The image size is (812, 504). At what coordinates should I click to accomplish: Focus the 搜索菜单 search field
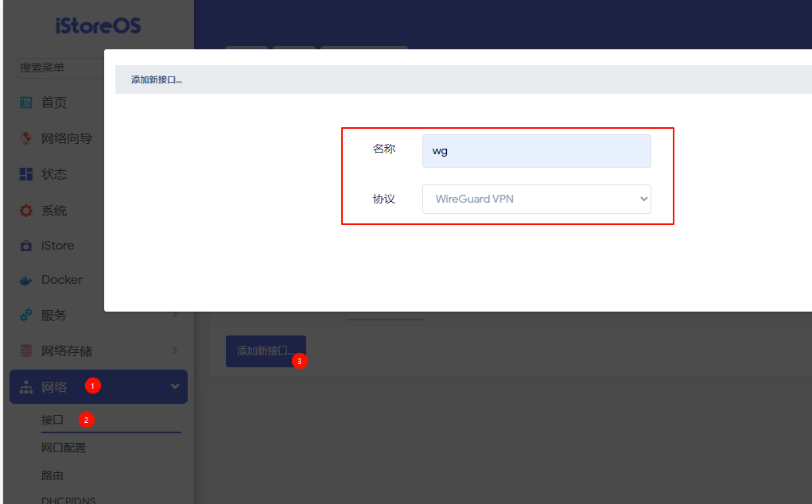[59, 68]
